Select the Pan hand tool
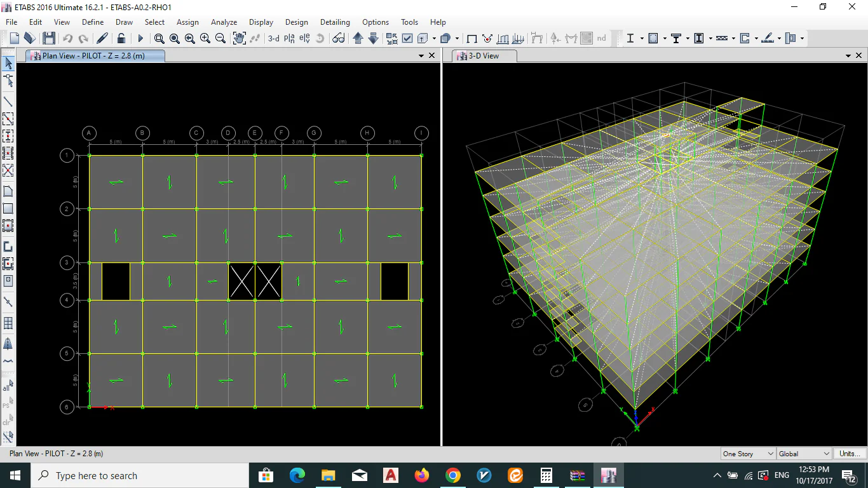This screenshot has height=488, width=868. tap(239, 39)
